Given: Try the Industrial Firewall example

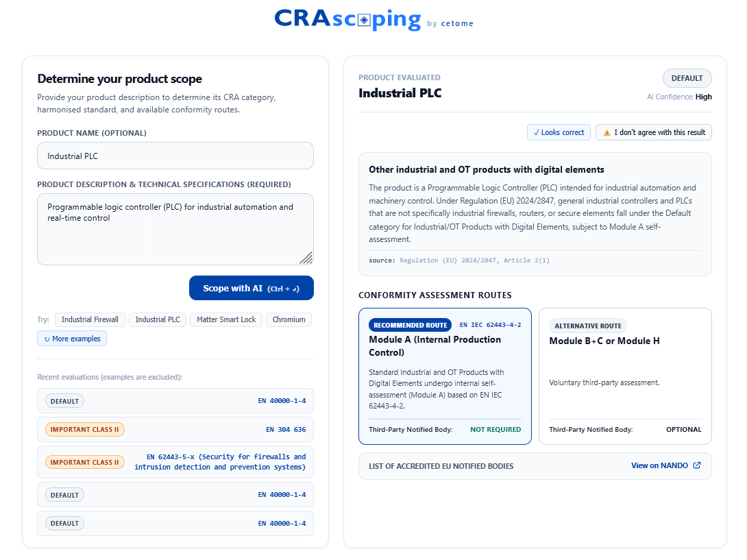Looking at the screenshot, I should (90, 320).
